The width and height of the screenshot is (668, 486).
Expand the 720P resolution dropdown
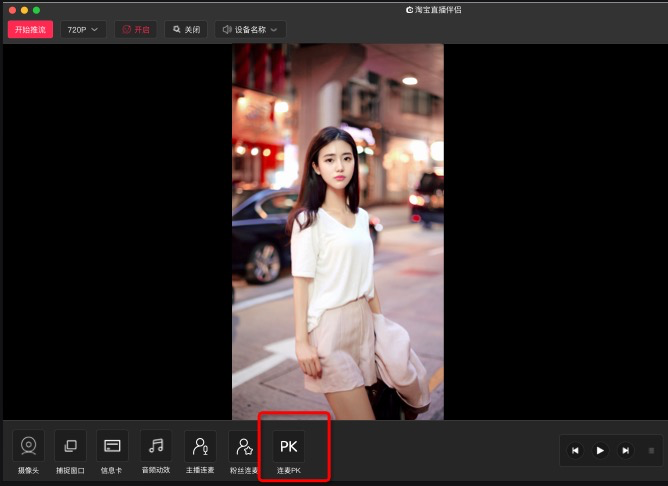[x=83, y=30]
